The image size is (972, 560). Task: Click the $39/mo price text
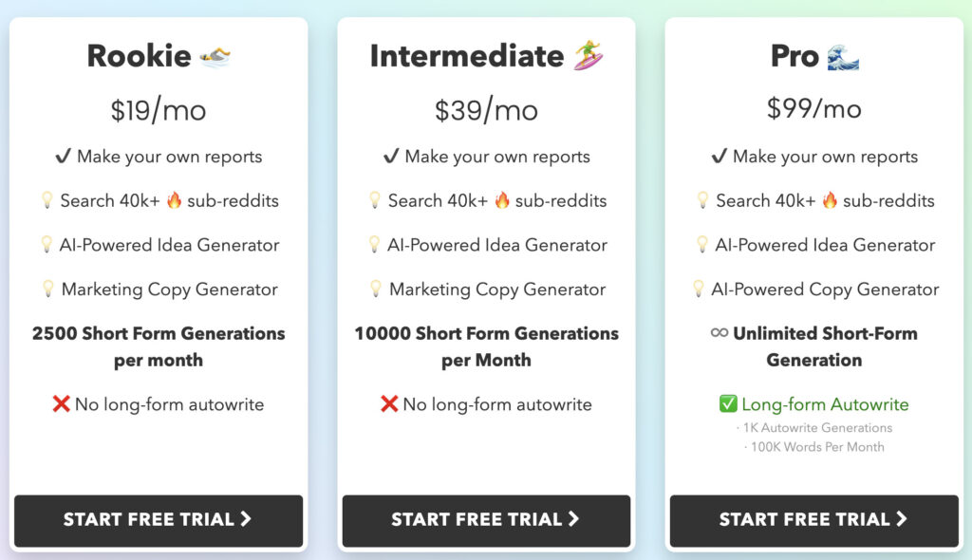(485, 108)
